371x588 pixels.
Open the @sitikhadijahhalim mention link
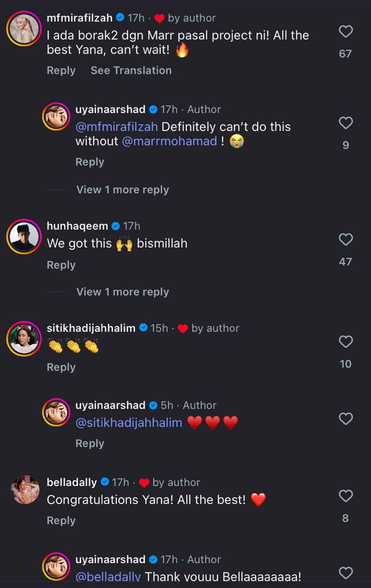(x=129, y=423)
